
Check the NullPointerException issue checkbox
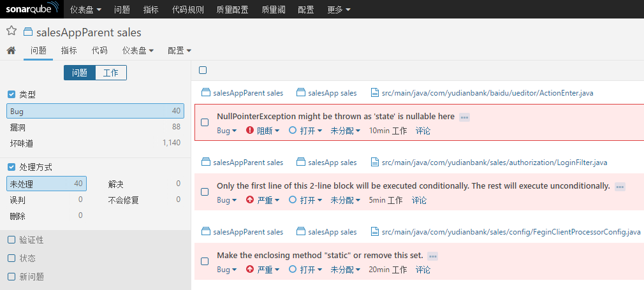[x=205, y=122]
